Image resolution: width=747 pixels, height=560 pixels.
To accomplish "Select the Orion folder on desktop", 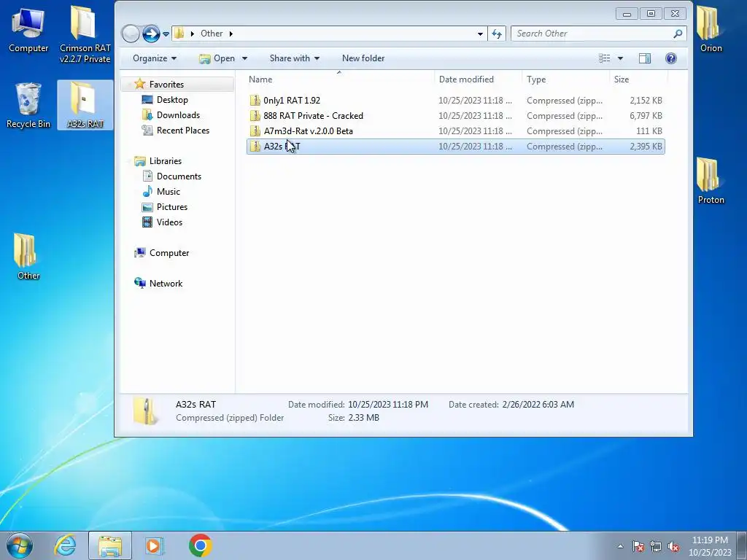I will click(x=711, y=28).
